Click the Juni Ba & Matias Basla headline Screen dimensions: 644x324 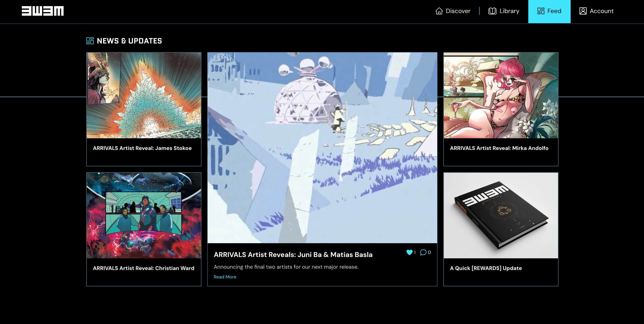tap(293, 254)
